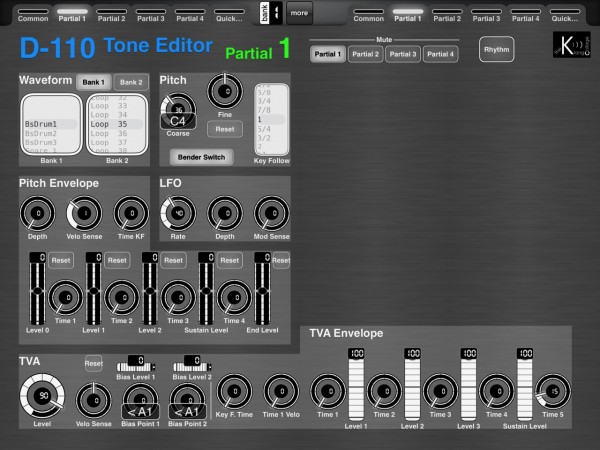Image resolution: width=600 pixels, height=450 pixels.
Task: Click the TVA Envelope Time 3 knob
Action: click(440, 391)
